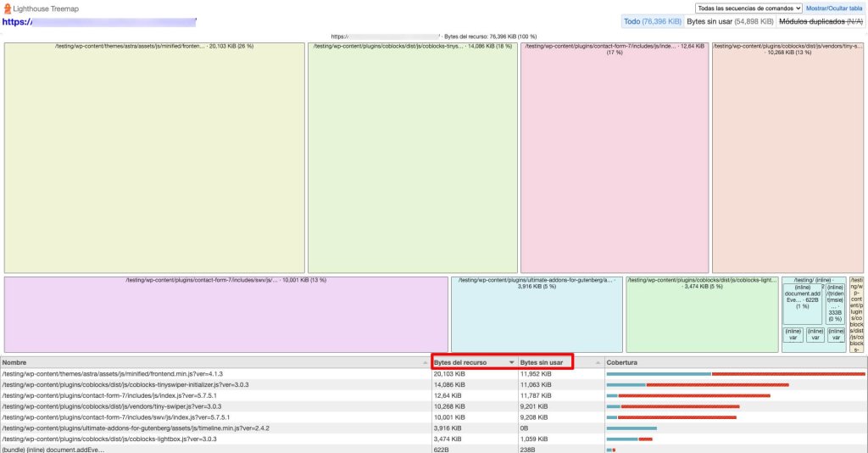Click the coverage bar for coblocks-lightbox.js row
868x453 pixels.
click(630, 439)
